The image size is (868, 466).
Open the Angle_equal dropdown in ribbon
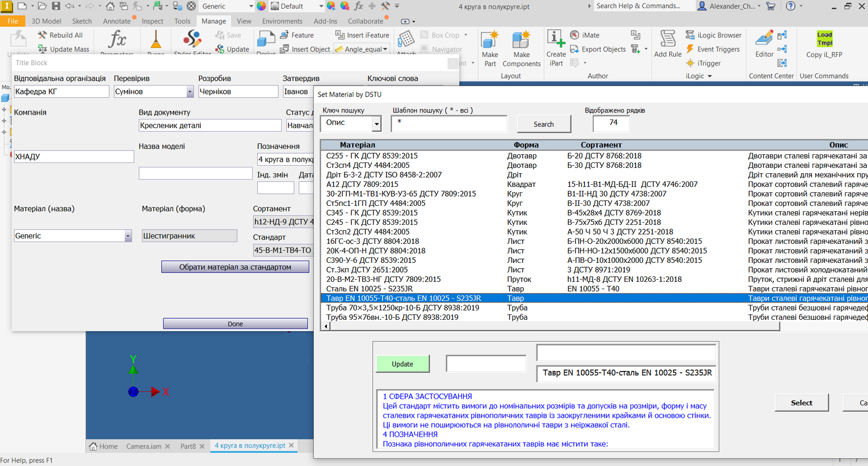(385, 49)
